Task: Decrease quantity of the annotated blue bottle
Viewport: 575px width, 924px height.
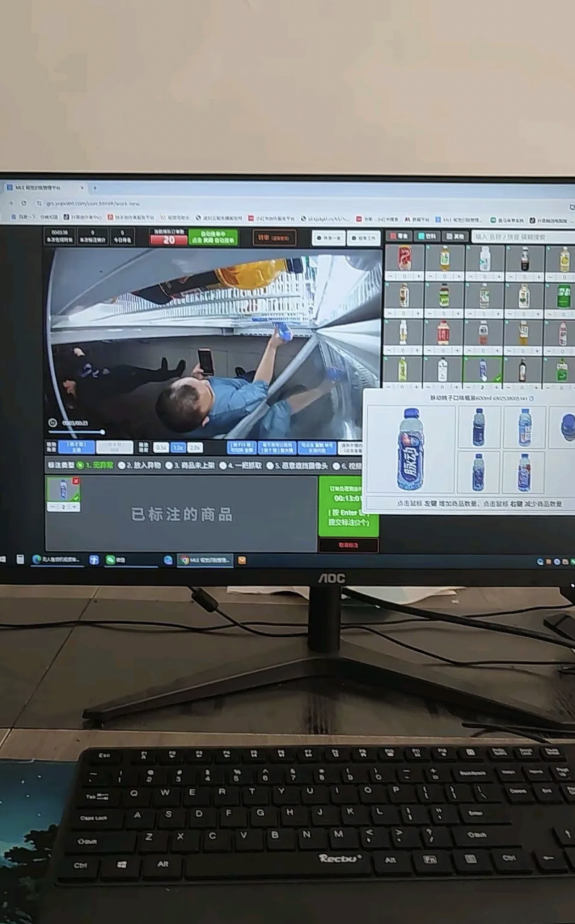Action: [x=52, y=507]
